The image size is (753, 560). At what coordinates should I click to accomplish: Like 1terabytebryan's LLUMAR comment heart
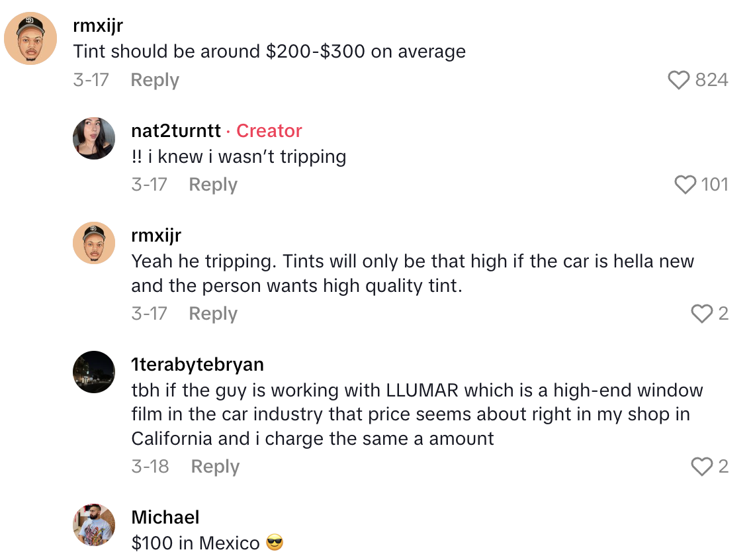pos(702,466)
